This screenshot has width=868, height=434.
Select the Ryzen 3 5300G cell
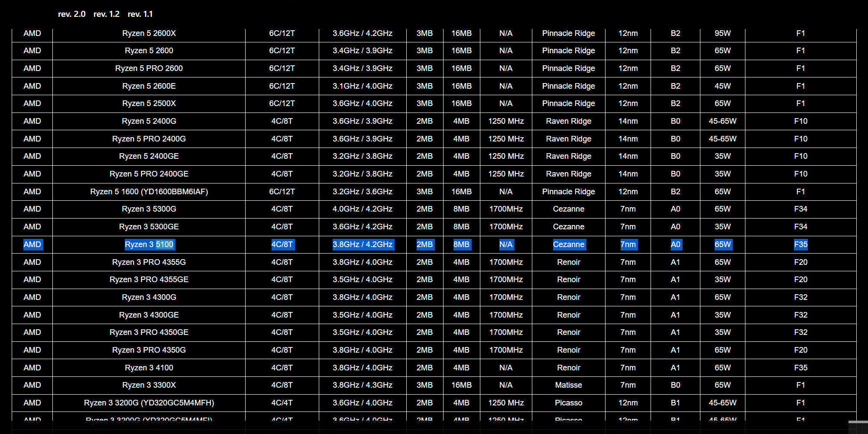pos(149,209)
